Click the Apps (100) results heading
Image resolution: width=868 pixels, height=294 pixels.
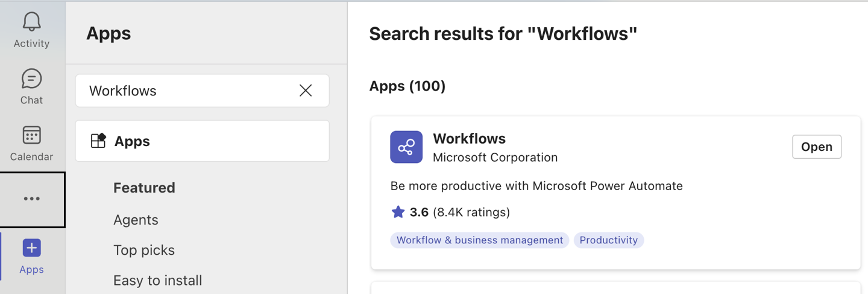coord(407,86)
